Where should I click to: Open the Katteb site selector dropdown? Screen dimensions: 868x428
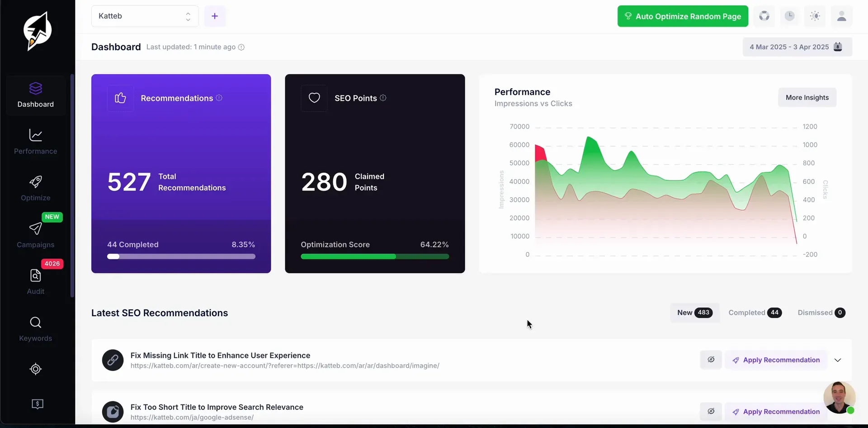pos(144,16)
